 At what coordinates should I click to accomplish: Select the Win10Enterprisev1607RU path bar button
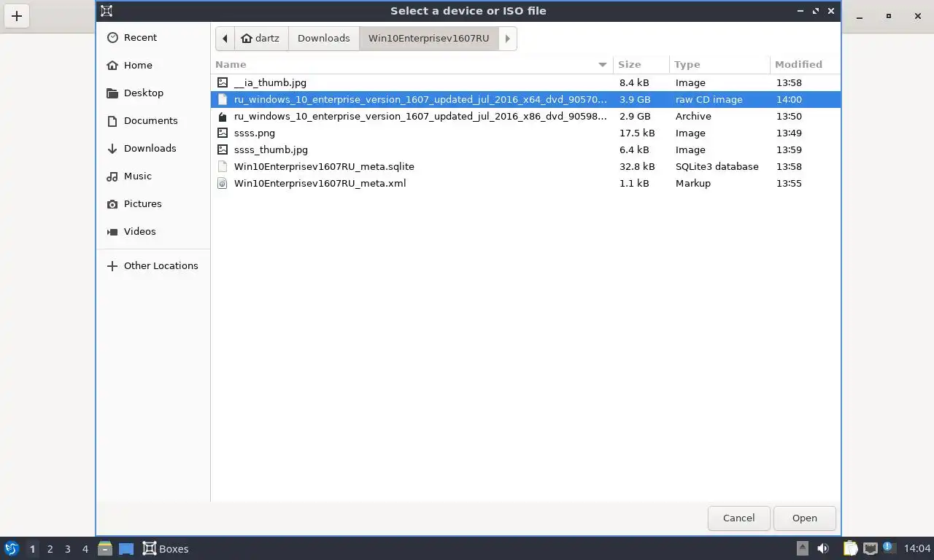pos(428,38)
